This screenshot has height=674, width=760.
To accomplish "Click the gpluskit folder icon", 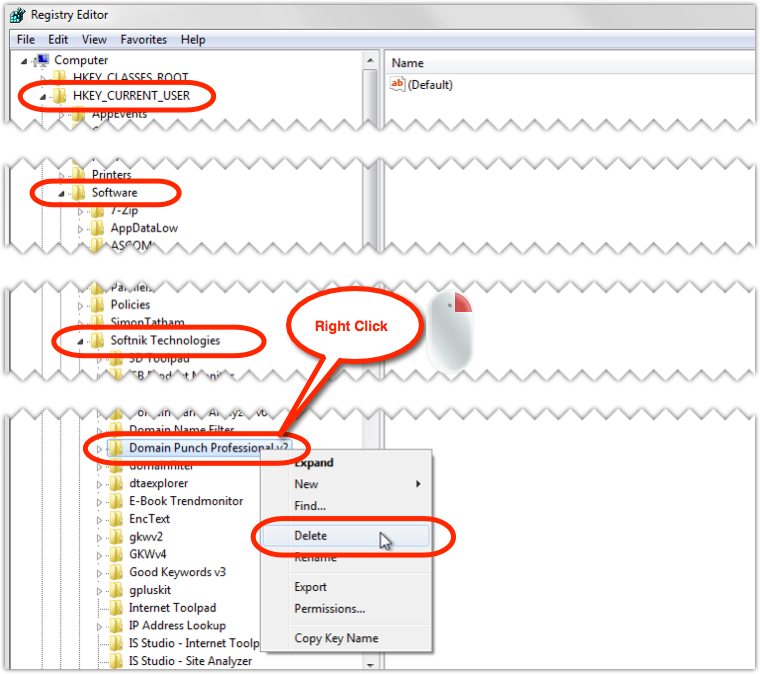I will click(x=116, y=590).
